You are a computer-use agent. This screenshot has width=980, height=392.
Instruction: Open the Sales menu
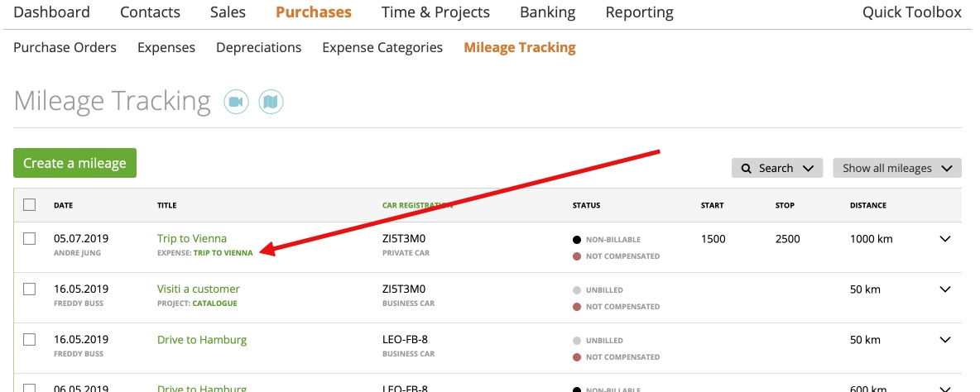point(228,12)
